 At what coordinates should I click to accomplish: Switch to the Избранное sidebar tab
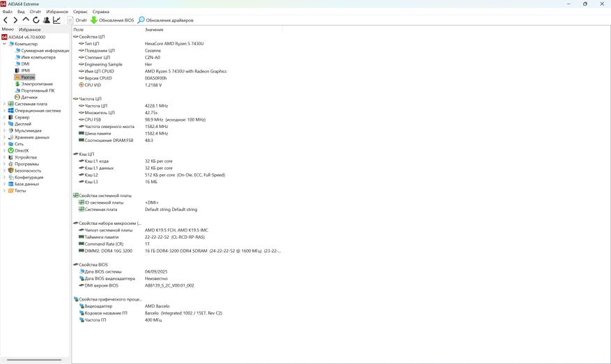(x=30, y=30)
